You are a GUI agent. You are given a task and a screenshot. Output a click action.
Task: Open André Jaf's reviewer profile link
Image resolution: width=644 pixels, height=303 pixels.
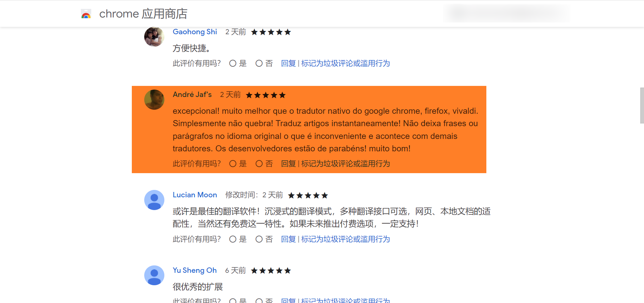coord(192,95)
